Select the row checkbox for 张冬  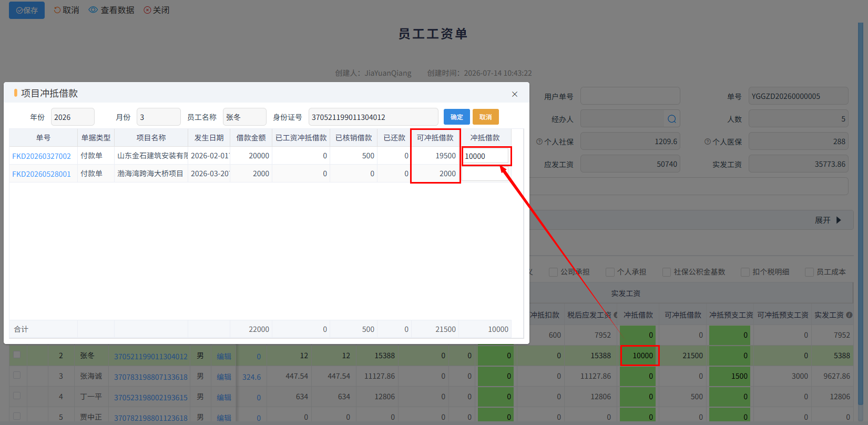click(x=17, y=355)
